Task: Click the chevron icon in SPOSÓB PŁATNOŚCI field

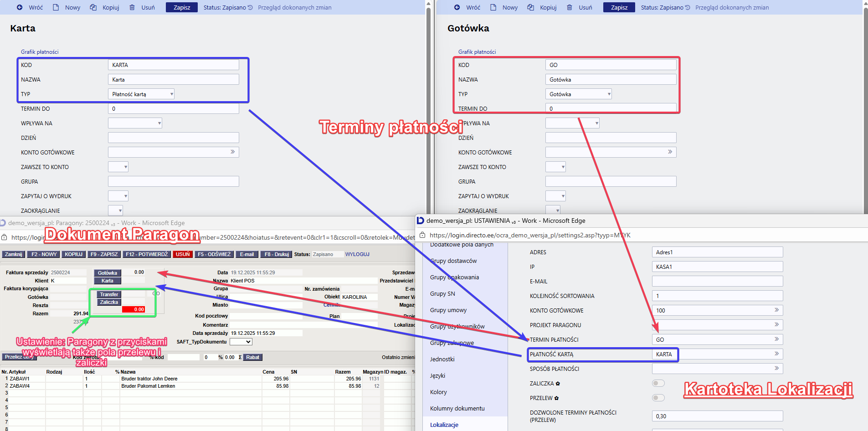Action: [776, 369]
